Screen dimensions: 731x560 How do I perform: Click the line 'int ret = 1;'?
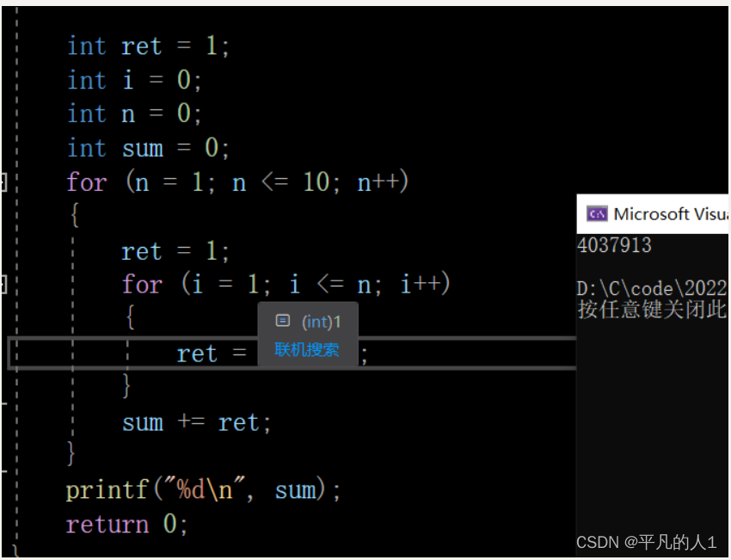coord(148,46)
